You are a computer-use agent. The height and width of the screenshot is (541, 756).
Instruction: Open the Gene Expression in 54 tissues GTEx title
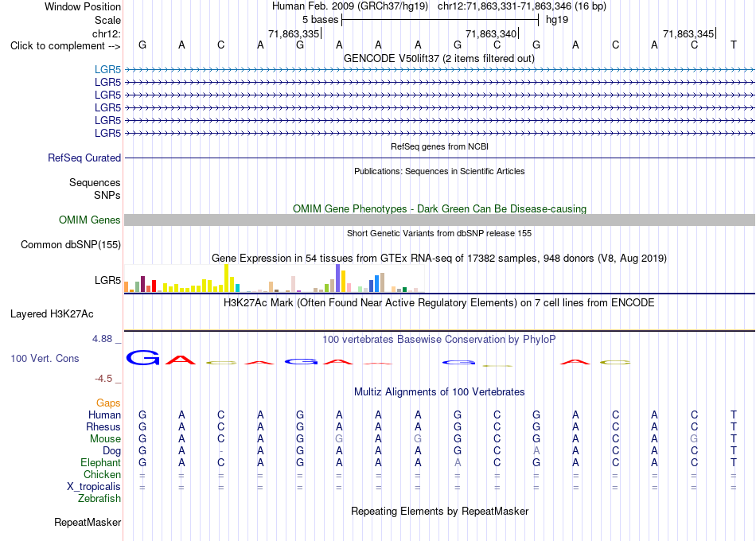point(439,258)
